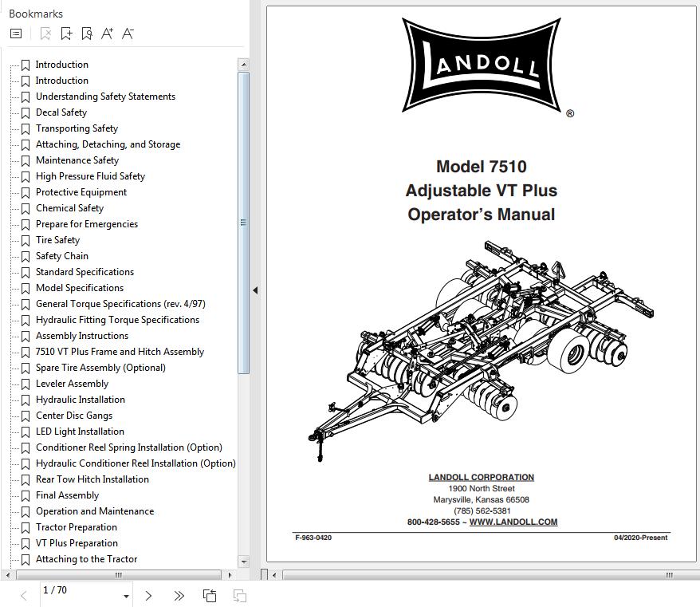
Task: Follow the WWW.LANDOLL.COM link
Action: click(513, 522)
